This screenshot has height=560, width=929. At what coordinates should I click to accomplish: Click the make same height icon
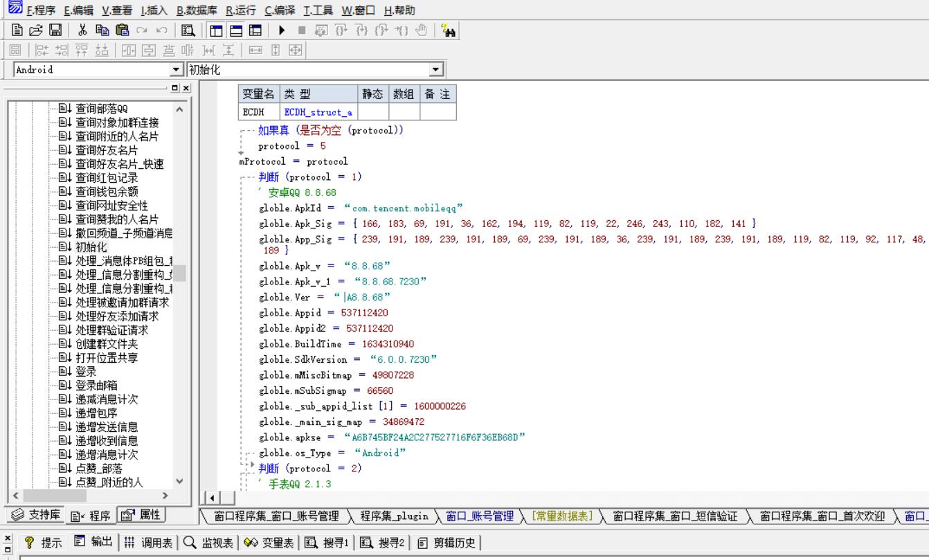click(x=276, y=50)
